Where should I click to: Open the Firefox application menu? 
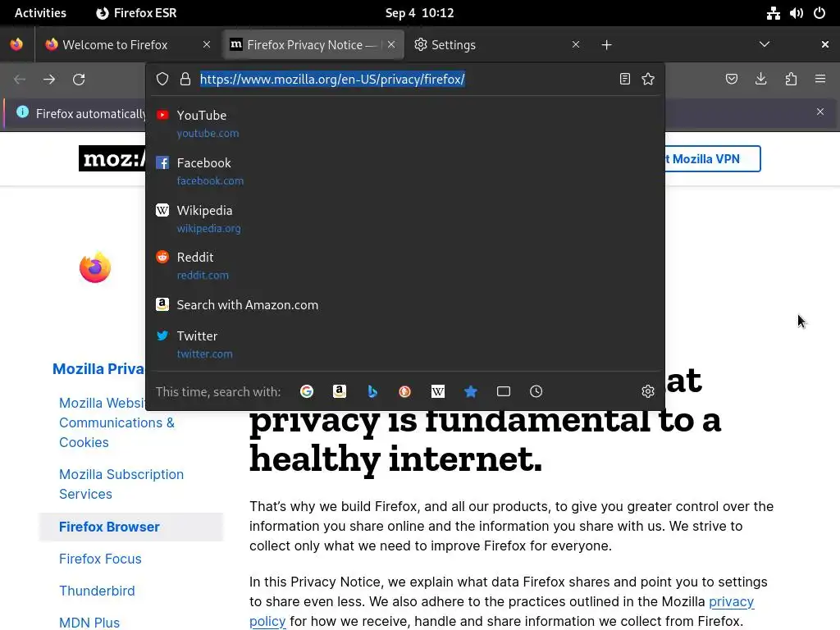820,80
